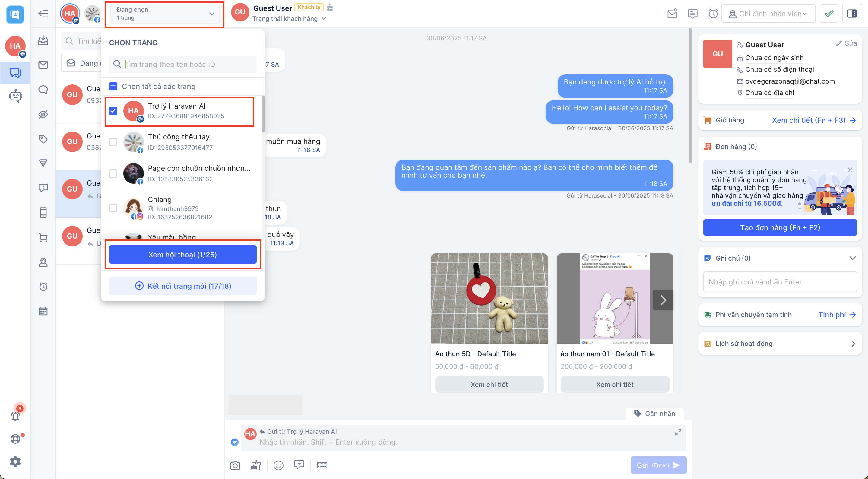Collapse the Ghi chú section chevron
The height and width of the screenshot is (479, 868).
point(853,258)
